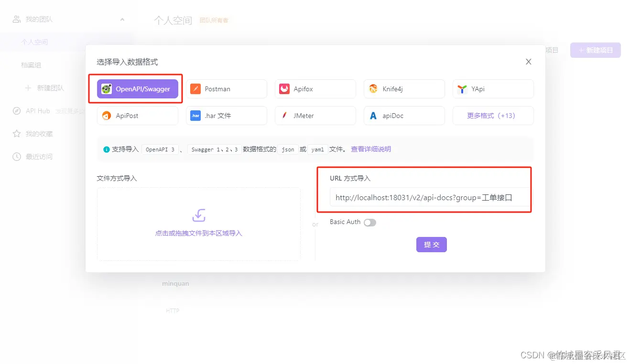Click 新建团队 in sidebar
629x364 pixels.
click(x=51, y=88)
